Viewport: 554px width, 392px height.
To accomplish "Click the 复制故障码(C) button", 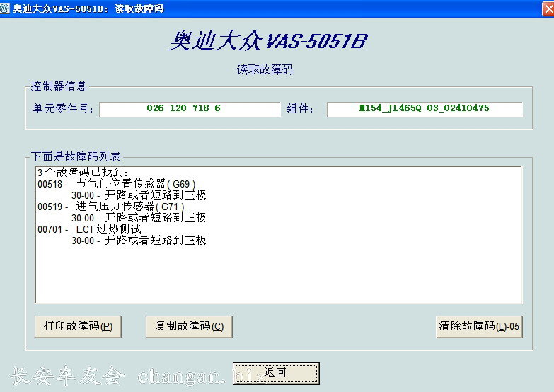I will (x=189, y=327).
